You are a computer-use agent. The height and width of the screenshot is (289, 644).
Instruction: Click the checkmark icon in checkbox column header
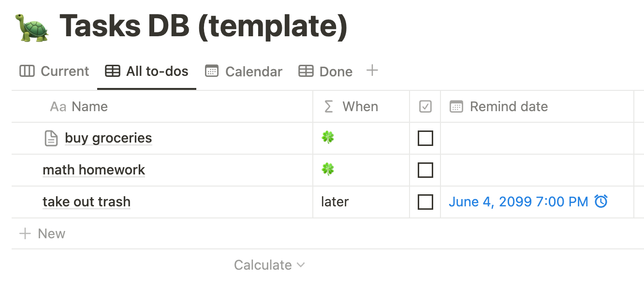[x=424, y=106]
